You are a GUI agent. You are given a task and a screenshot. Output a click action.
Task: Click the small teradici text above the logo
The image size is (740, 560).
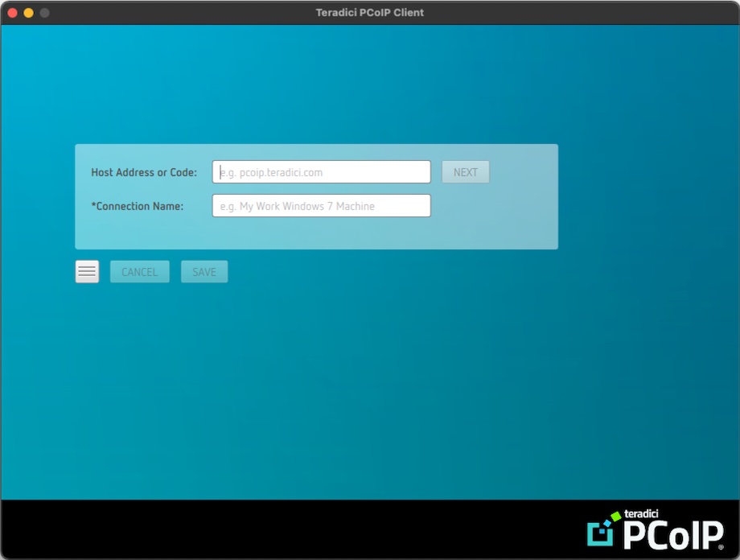click(x=641, y=514)
